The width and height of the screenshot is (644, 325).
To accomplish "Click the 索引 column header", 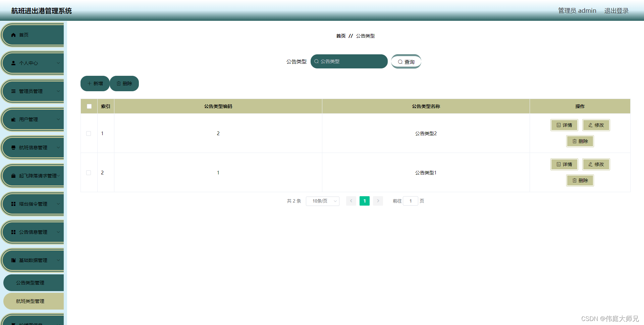I will 106,106.
